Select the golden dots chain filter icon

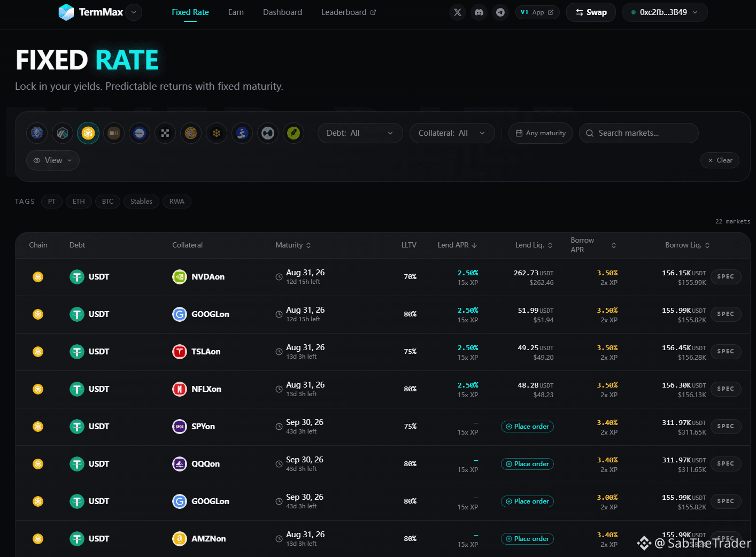[217, 133]
